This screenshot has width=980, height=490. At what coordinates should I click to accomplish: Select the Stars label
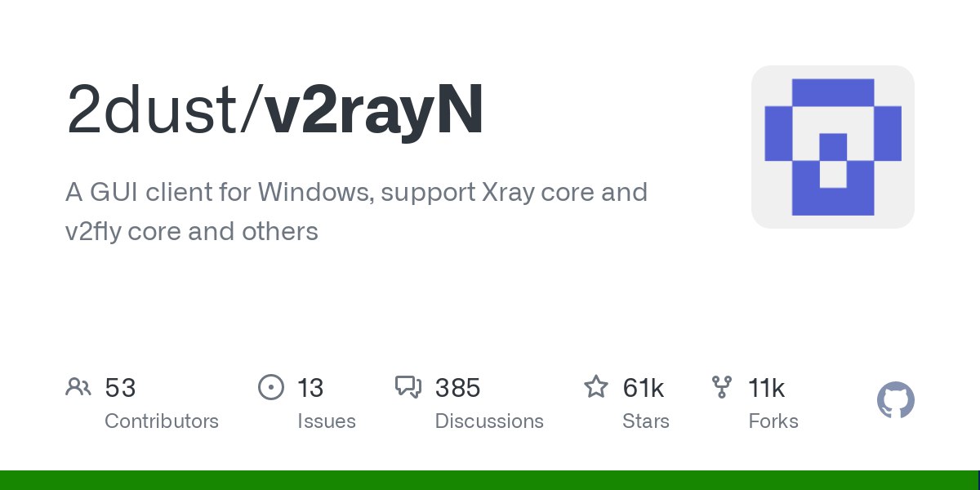click(x=646, y=421)
